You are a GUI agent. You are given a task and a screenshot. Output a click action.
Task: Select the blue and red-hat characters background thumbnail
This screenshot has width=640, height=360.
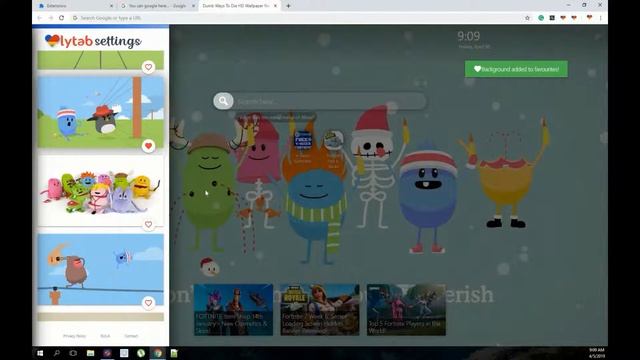tap(100, 112)
